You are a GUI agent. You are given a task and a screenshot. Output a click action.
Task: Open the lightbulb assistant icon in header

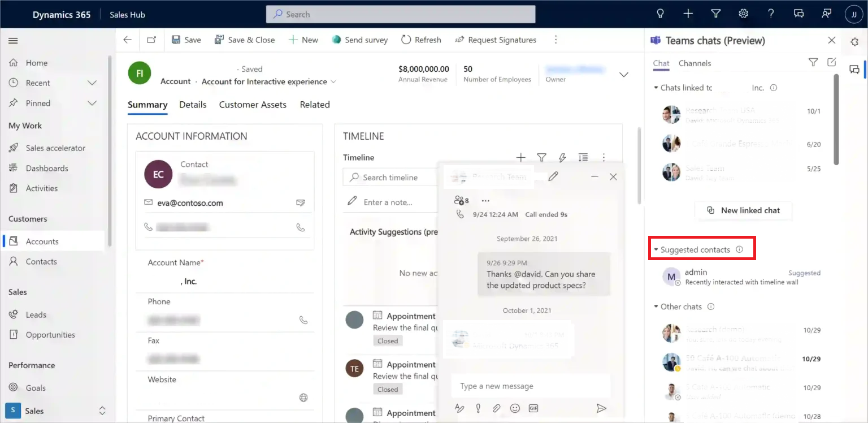coord(659,14)
